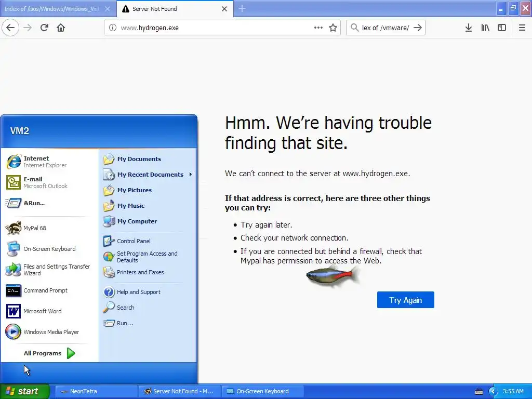Image resolution: width=532 pixels, height=399 pixels.
Task: Click the neon tetra fish on the page
Action: tap(332, 275)
